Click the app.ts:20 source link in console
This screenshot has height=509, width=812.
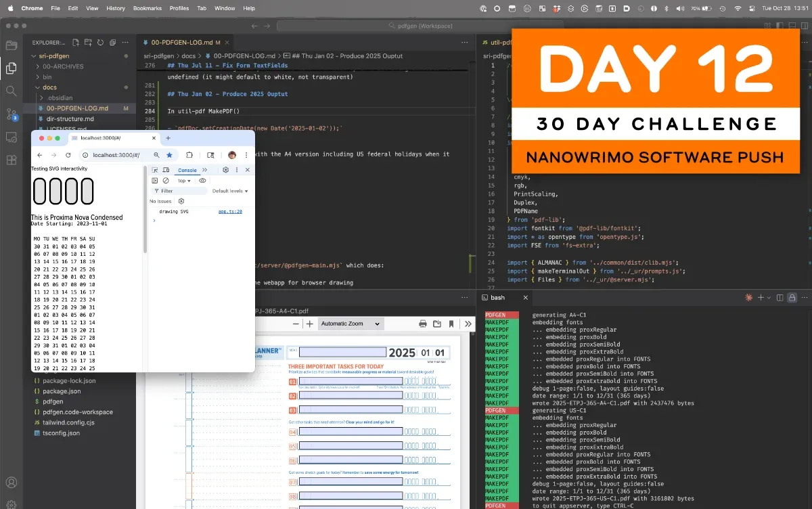230,211
